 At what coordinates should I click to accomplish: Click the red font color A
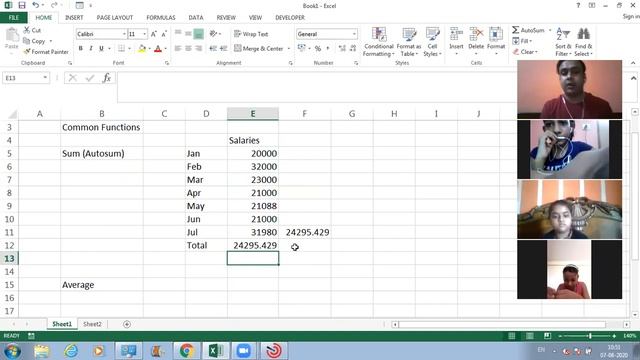pyautogui.click(x=158, y=49)
